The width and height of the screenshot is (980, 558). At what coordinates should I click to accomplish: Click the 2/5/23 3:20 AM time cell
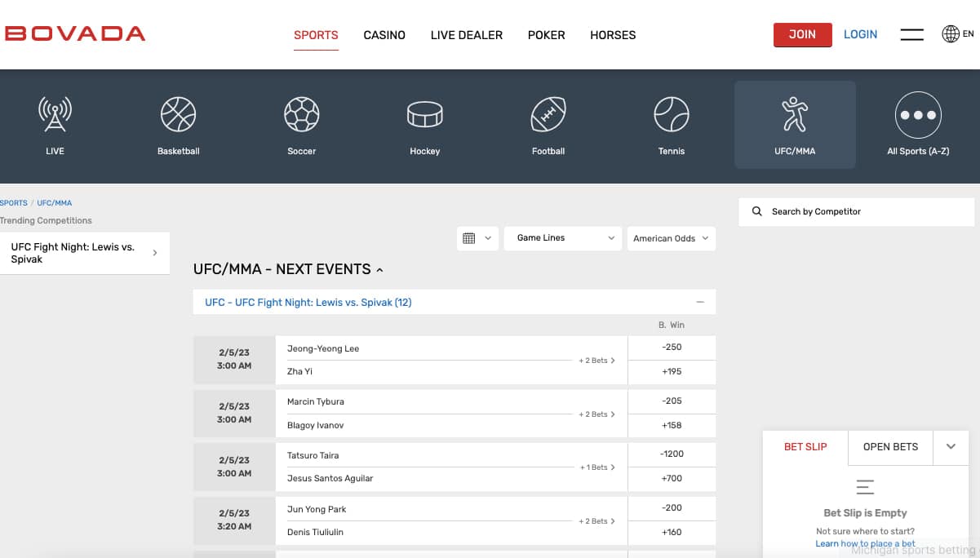234,520
